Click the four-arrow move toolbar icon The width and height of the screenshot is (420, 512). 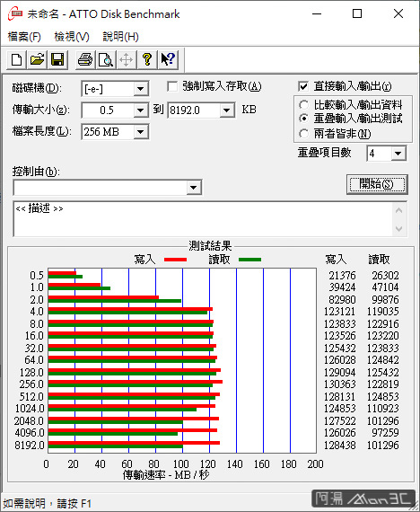(127, 60)
